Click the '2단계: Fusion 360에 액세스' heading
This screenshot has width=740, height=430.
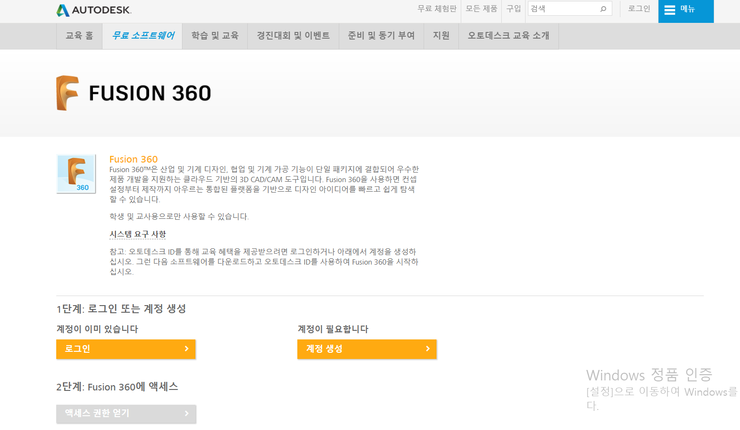pyautogui.click(x=117, y=387)
